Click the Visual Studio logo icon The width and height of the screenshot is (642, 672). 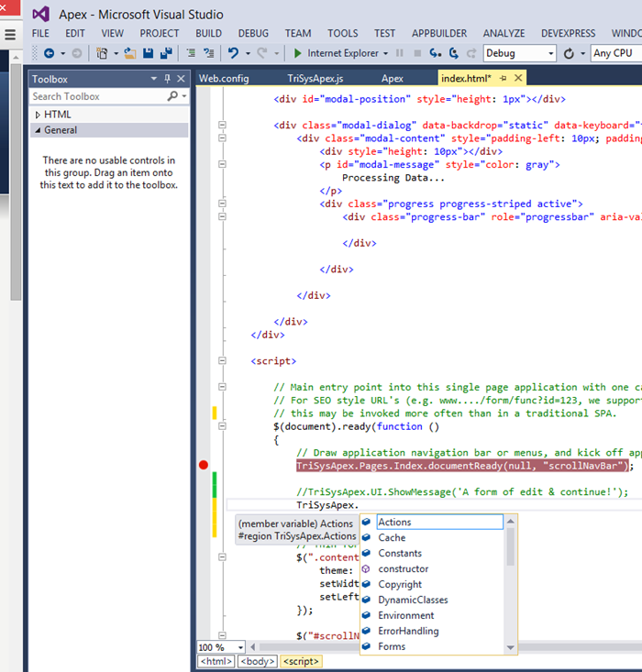[x=40, y=14]
